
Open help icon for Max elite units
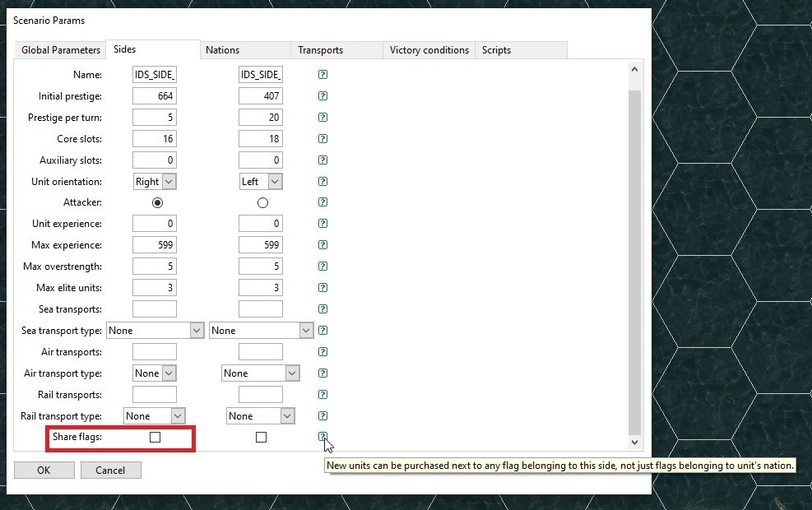[322, 287]
